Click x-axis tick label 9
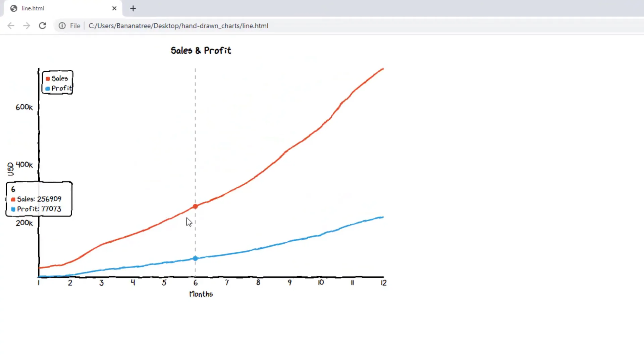This screenshot has width=644, height=362. [x=289, y=283]
